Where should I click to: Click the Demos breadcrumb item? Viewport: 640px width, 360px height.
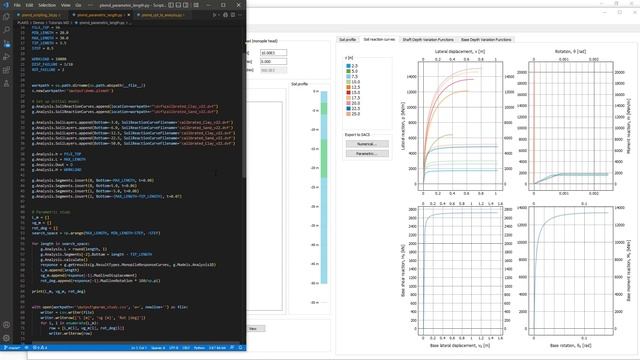point(38,23)
